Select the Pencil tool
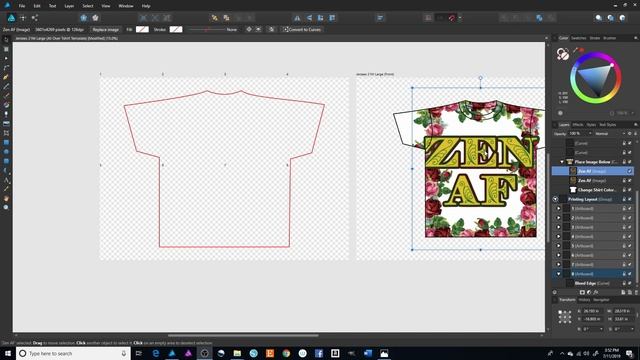This screenshot has height=360, width=640. (6, 87)
